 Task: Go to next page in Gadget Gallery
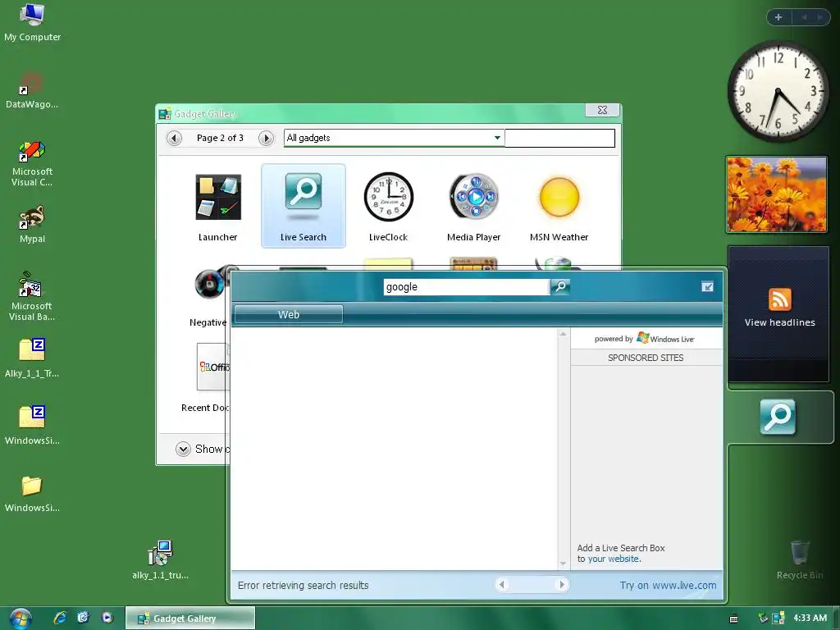[x=266, y=138]
